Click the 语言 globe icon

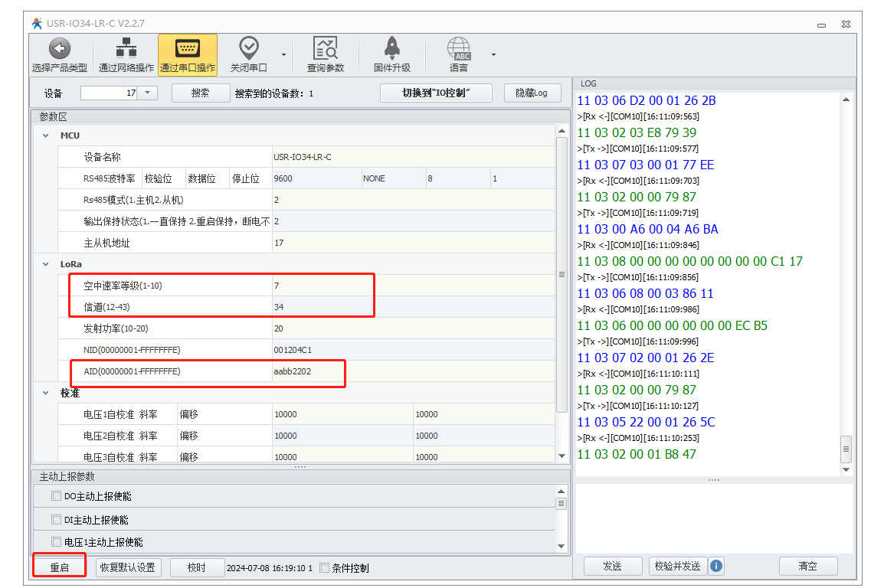tap(459, 50)
